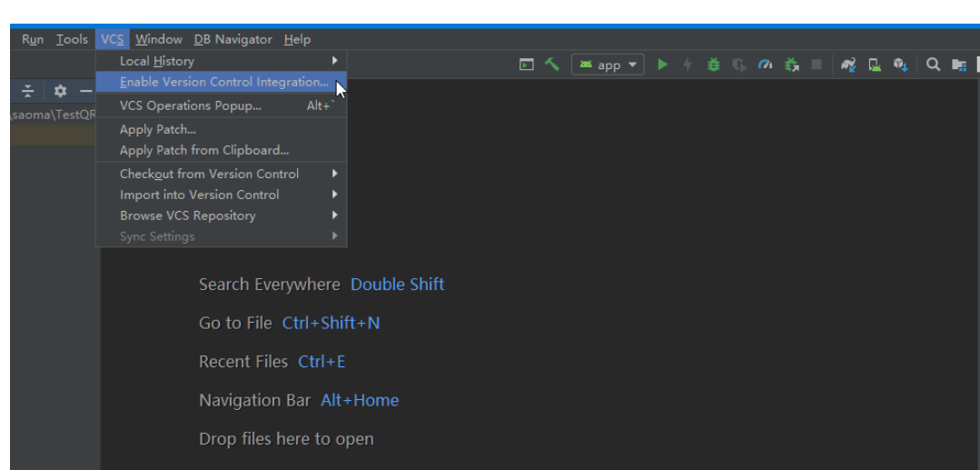The image size is (980, 470).
Task: Close the open VCS menu
Action: [113, 39]
